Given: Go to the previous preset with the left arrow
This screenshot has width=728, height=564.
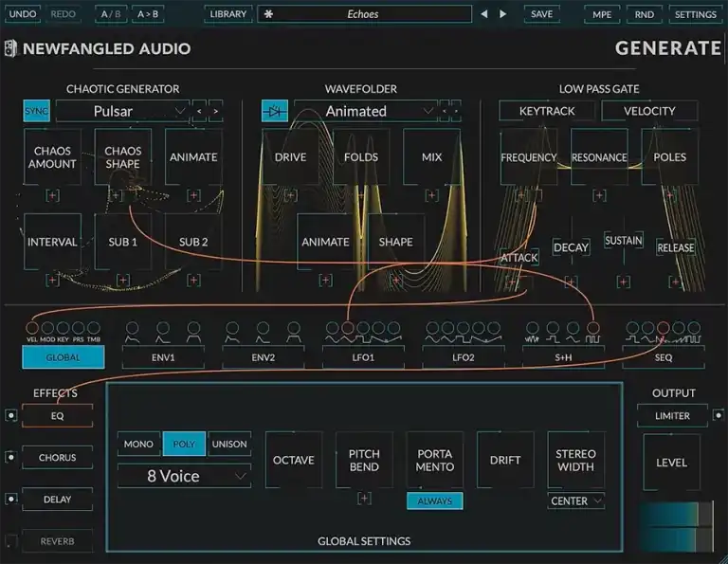Looking at the screenshot, I should tap(483, 14).
